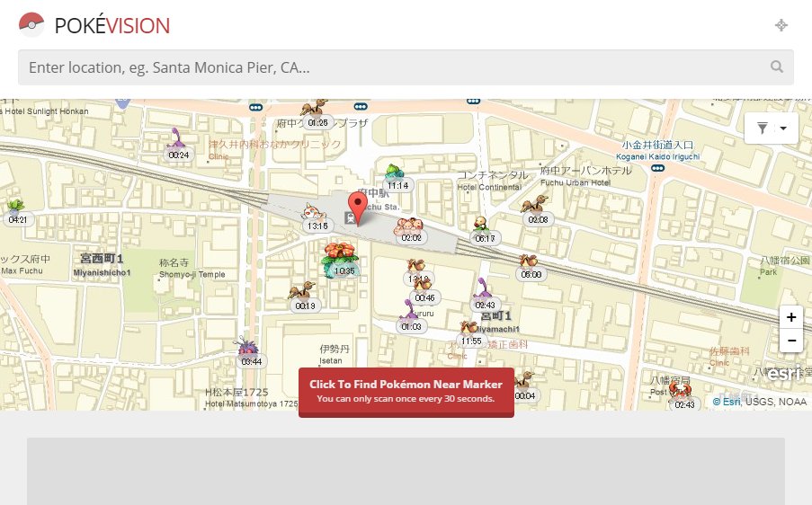Select the Doduo with 00:19 timer
Screen dimensions: 812x505
305,297
